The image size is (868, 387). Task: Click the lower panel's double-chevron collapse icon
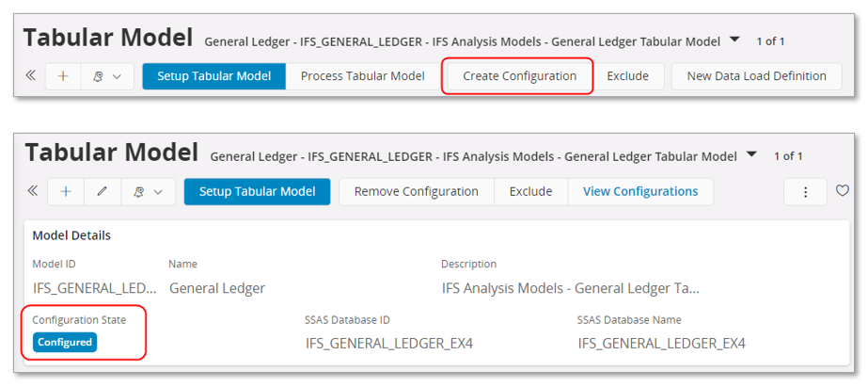pos(33,191)
